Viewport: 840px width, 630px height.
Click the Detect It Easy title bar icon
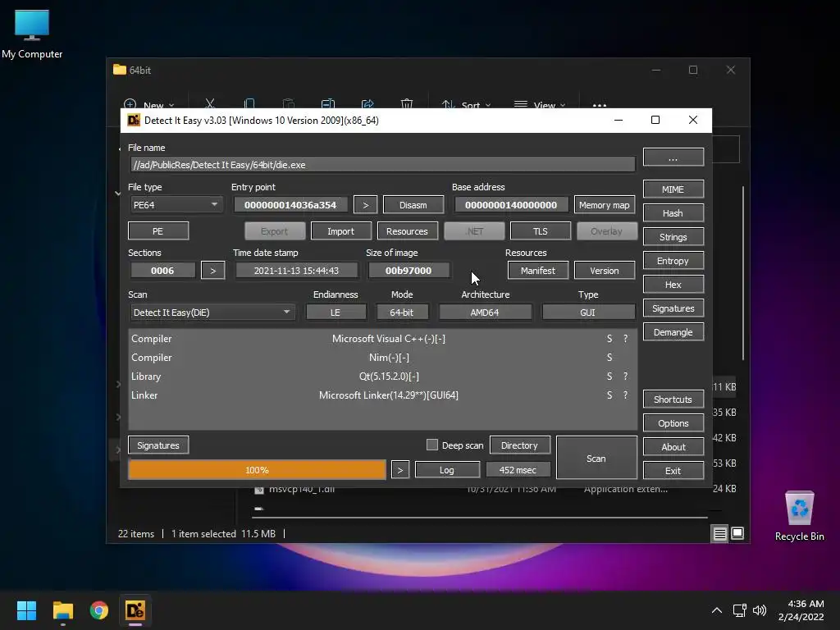[x=134, y=120]
